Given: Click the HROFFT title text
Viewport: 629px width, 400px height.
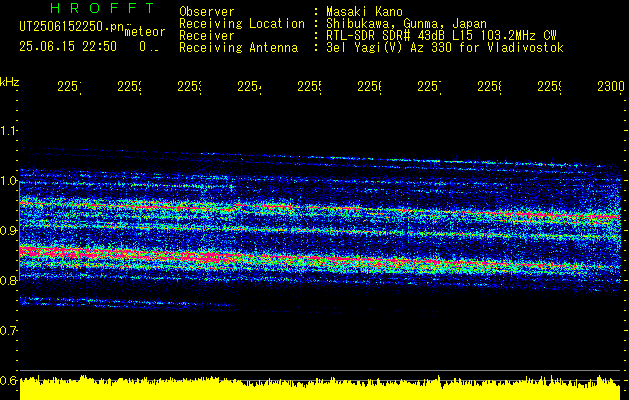Looking at the screenshot, I should coord(102,8).
